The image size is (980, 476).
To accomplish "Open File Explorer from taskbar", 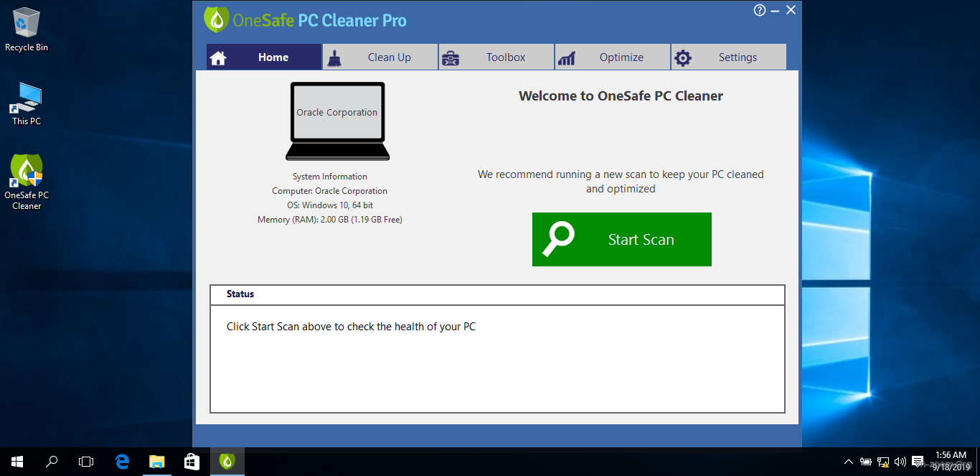I will click(x=156, y=462).
